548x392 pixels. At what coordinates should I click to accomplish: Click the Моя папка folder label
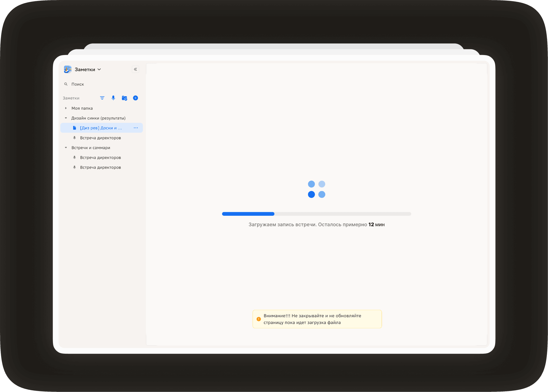point(82,108)
